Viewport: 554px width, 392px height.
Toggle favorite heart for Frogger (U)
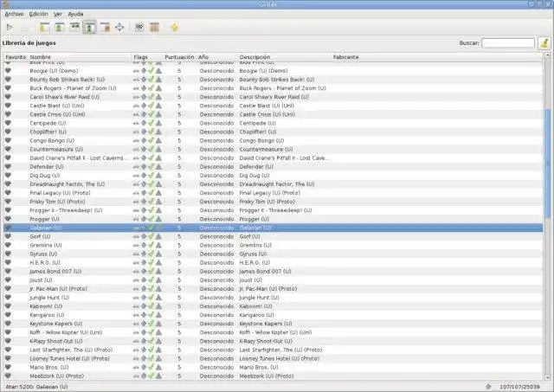8,219
